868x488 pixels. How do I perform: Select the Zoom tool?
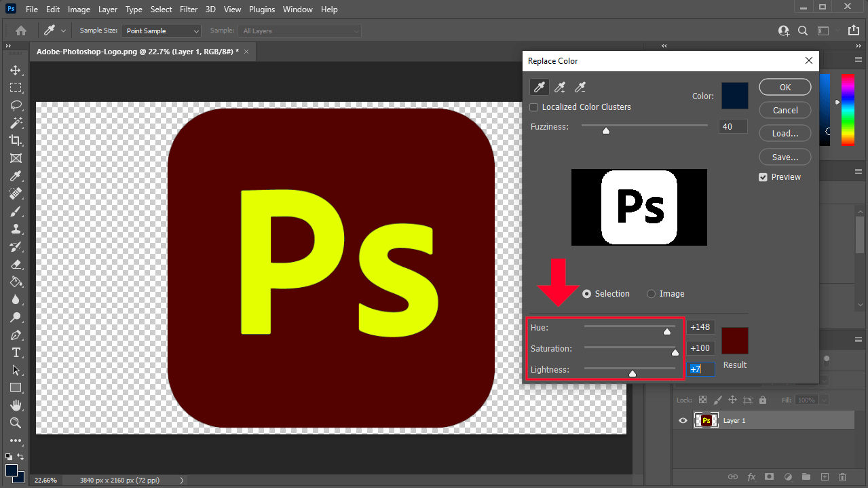16,423
